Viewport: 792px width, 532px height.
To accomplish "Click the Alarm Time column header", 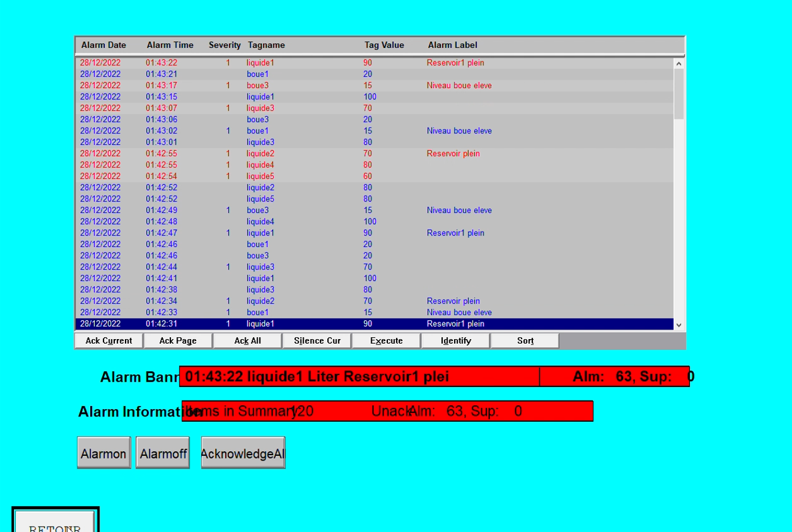I will 170,45.
